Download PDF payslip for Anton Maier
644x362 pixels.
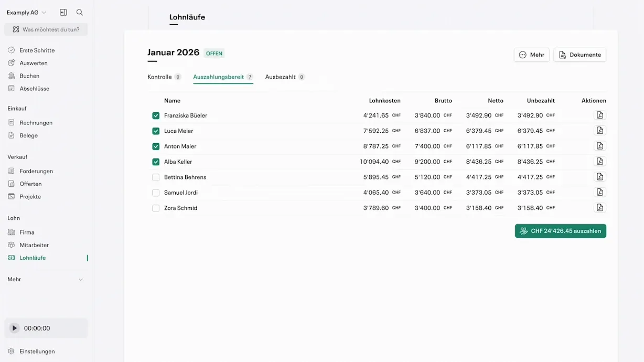point(600,146)
